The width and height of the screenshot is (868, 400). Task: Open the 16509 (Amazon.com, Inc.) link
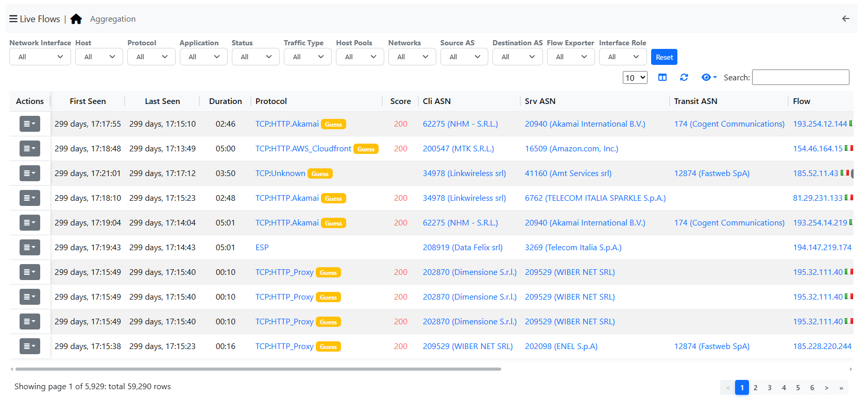tap(571, 149)
